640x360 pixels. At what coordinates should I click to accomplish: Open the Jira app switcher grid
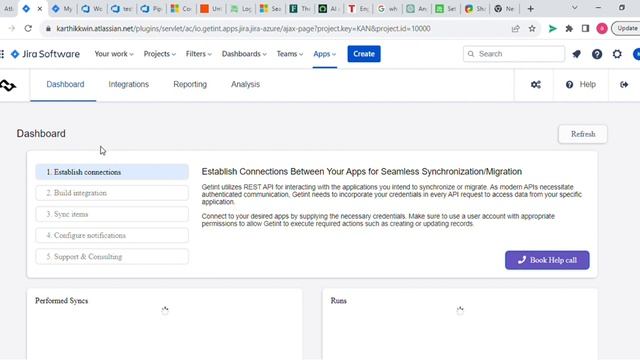[2, 54]
